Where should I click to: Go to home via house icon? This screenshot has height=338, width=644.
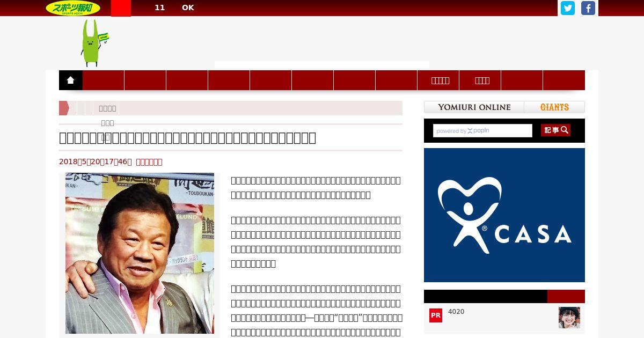click(x=71, y=80)
